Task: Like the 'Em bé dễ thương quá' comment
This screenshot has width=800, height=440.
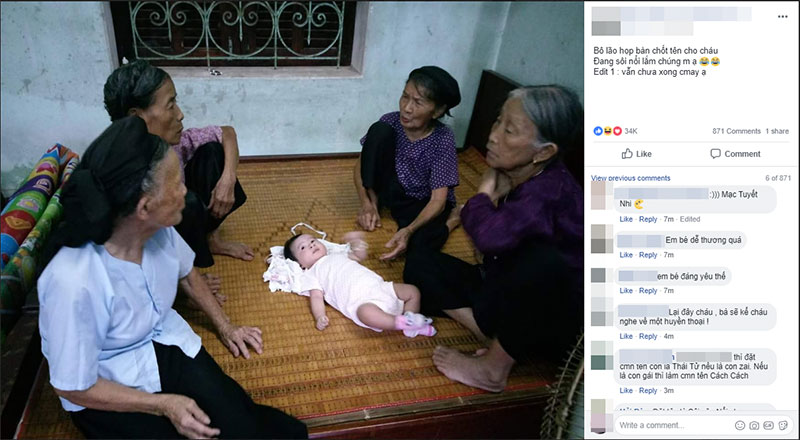Action: (626, 255)
